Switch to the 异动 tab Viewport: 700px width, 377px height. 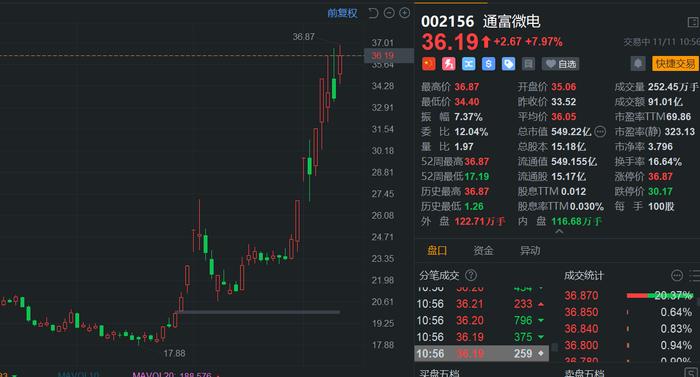[530, 251]
